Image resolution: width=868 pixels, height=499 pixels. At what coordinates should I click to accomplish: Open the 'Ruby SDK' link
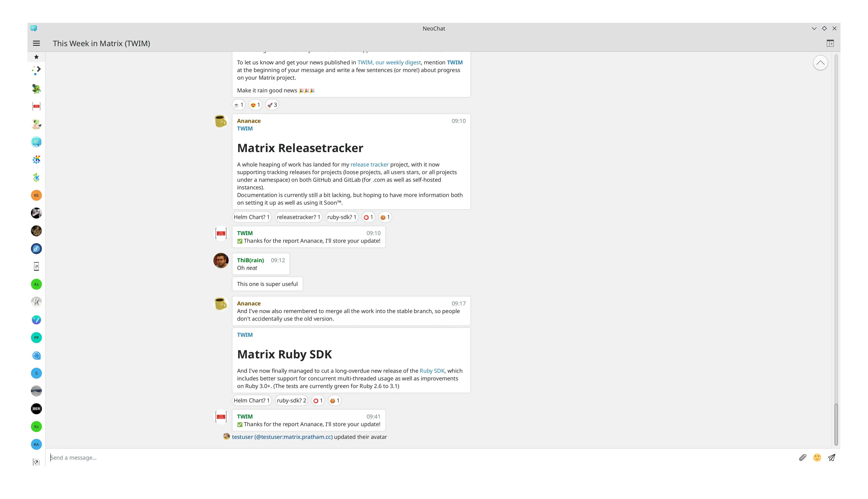tap(432, 371)
